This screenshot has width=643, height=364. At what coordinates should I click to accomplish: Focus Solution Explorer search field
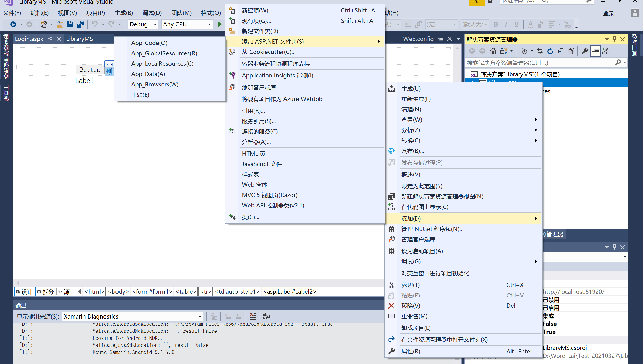[x=540, y=62]
